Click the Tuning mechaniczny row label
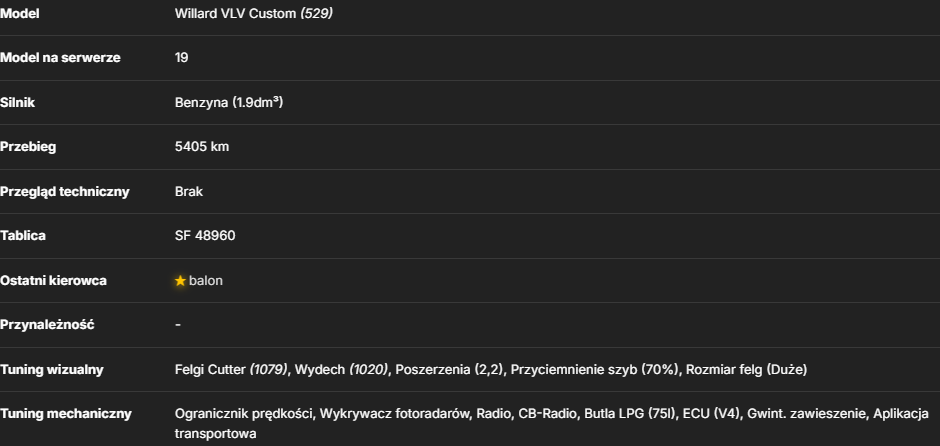The height and width of the screenshot is (446, 940). tap(65, 414)
